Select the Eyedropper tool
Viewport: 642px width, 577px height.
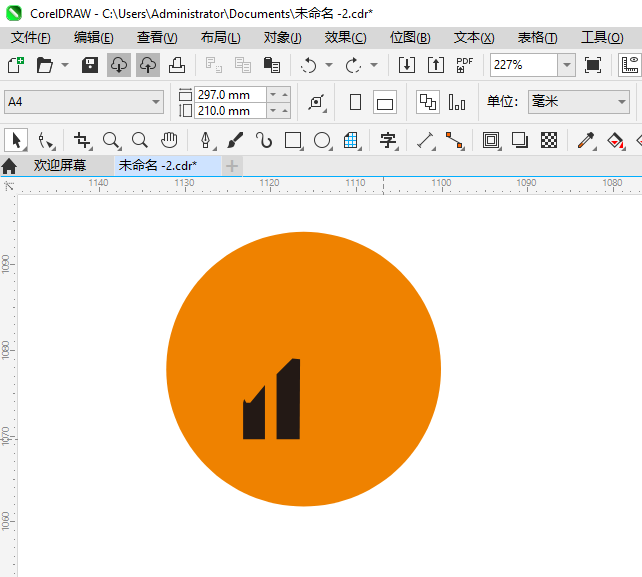pos(586,140)
